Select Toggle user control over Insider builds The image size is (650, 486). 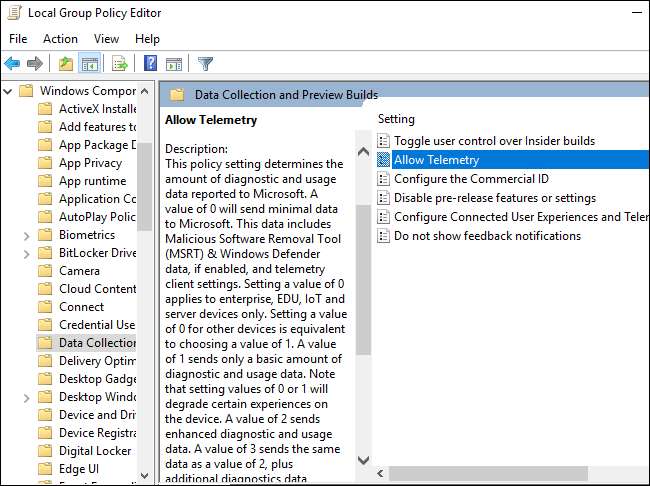click(495, 141)
